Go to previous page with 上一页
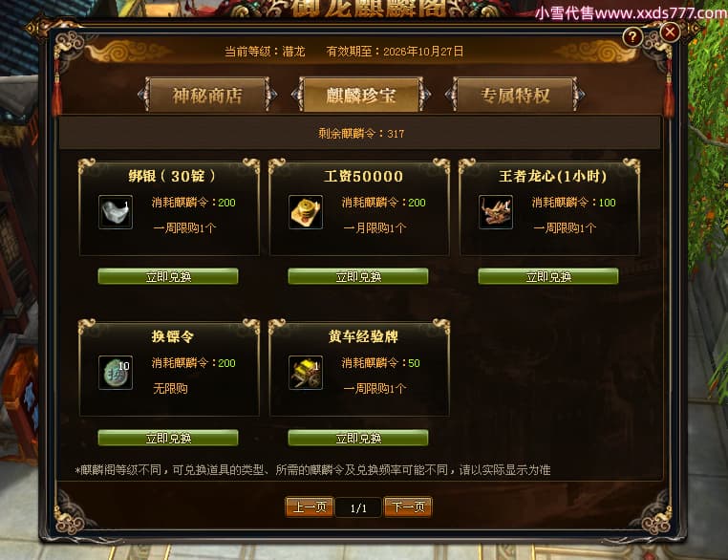This screenshot has width=728, height=560. click(x=310, y=506)
